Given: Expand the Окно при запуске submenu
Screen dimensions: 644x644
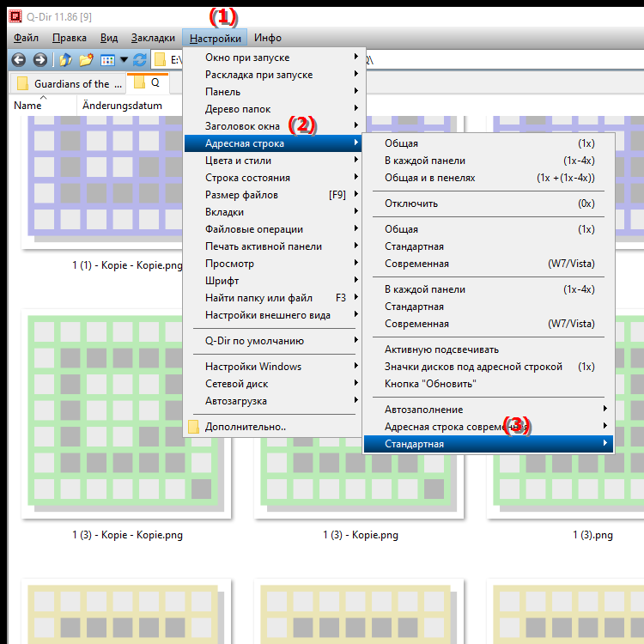Looking at the screenshot, I should [273, 58].
